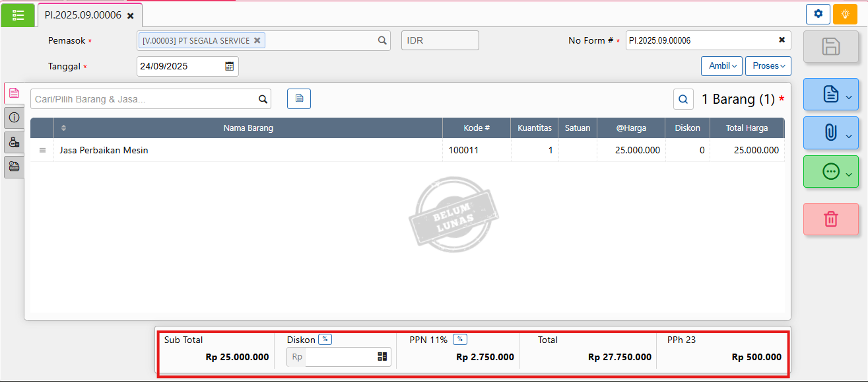This screenshot has height=382, width=868.
Task: Expand the green more options dropdown
Action: tap(830, 171)
